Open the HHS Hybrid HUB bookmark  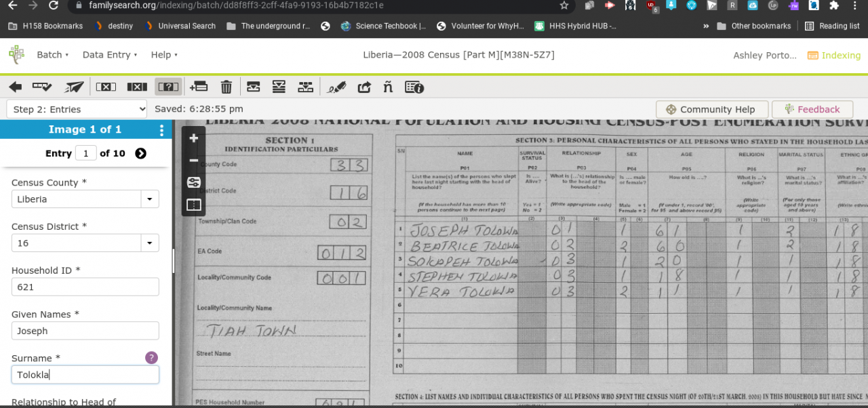click(x=575, y=26)
